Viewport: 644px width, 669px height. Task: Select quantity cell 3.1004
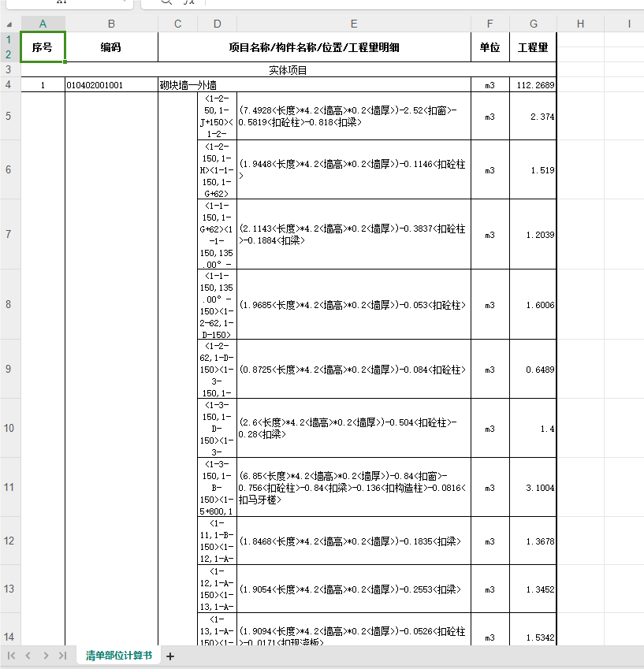tap(533, 487)
